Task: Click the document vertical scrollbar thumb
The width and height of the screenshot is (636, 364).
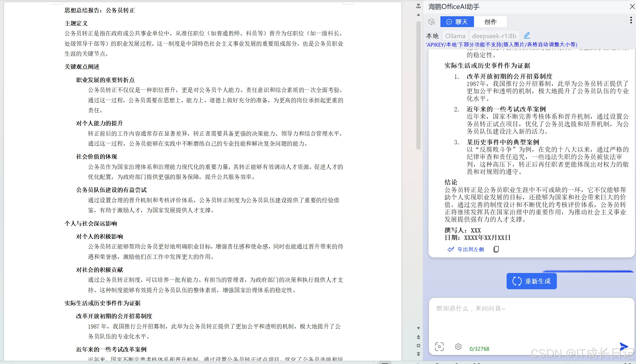Action: pyautogui.click(x=418, y=85)
